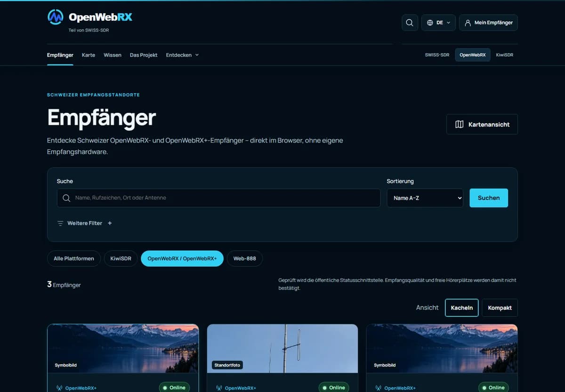
Task: Click the Suchen button
Action: tap(489, 198)
